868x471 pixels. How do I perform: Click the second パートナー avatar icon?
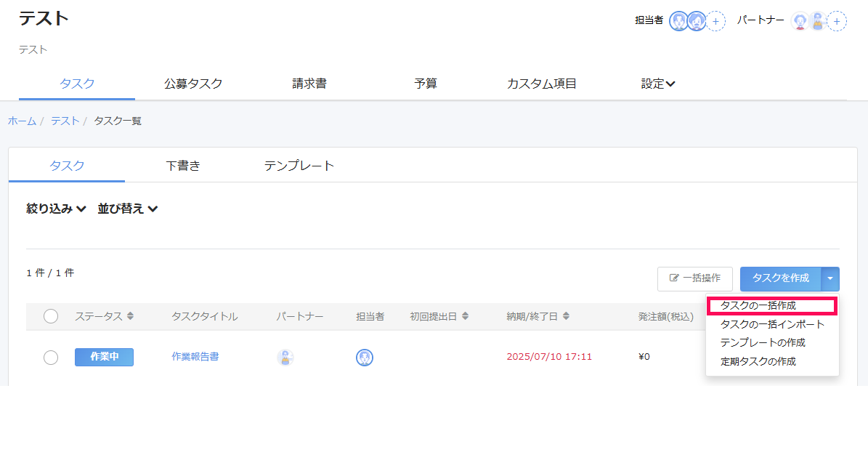pyautogui.click(x=818, y=21)
